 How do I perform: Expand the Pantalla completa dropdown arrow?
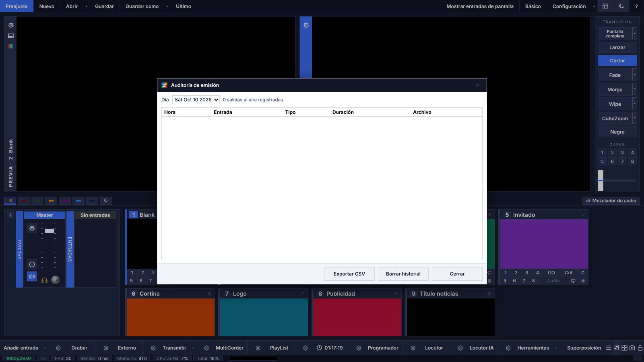coord(635,33)
